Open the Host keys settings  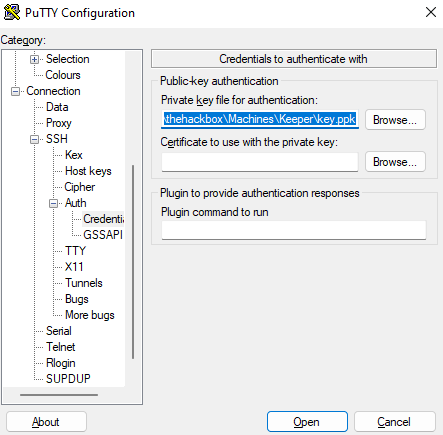(x=88, y=171)
